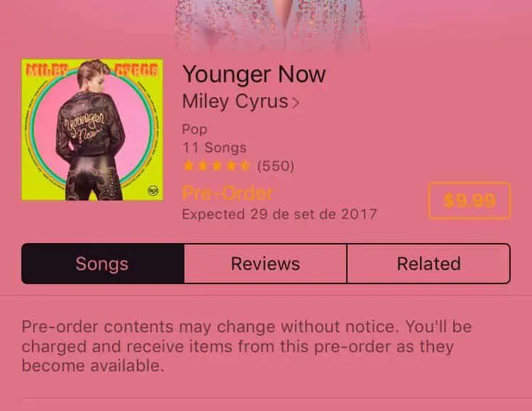Switch to the Songs tab
This screenshot has width=532, height=411.
(103, 264)
